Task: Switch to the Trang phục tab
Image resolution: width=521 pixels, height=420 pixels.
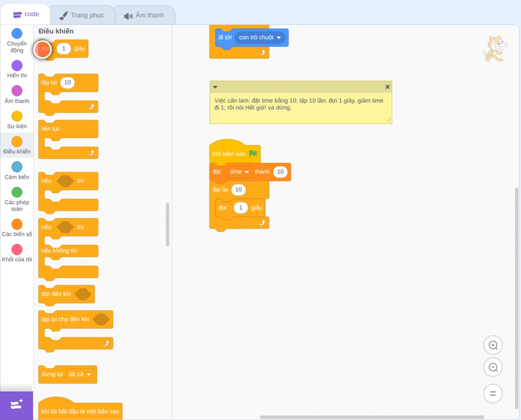Action: click(82, 15)
